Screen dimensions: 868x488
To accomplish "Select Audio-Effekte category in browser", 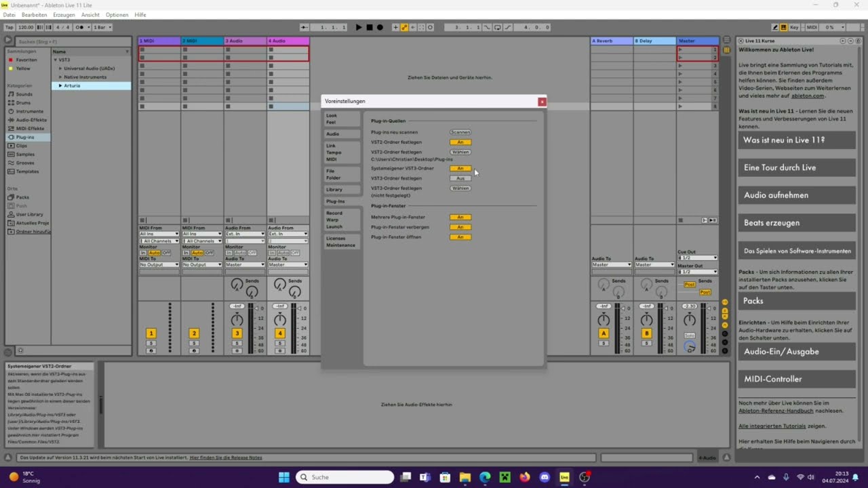I will pyautogui.click(x=31, y=120).
